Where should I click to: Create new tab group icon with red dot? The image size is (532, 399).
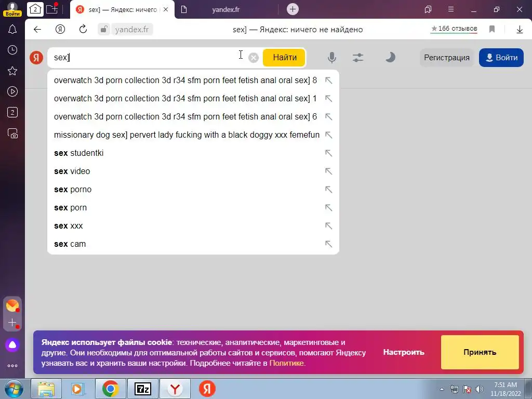(52, 9)
